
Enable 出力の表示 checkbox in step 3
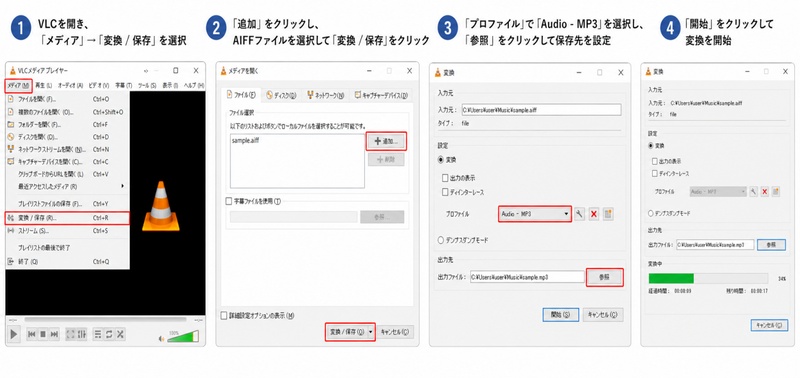[x=445, y=178]
